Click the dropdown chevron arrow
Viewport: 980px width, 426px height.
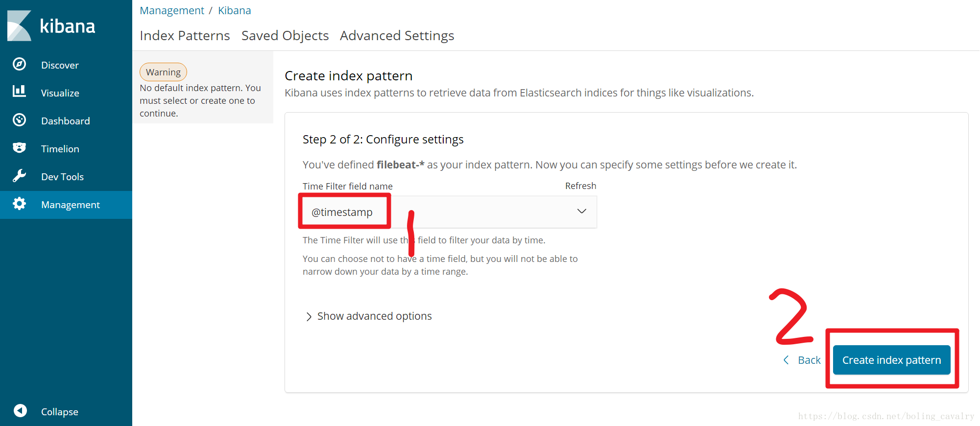tap(581, 211)
